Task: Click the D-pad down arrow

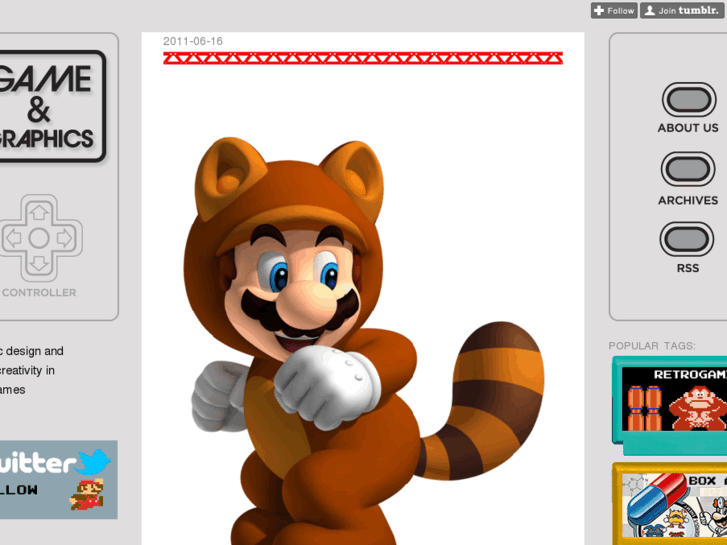Action: coord(39,264)
